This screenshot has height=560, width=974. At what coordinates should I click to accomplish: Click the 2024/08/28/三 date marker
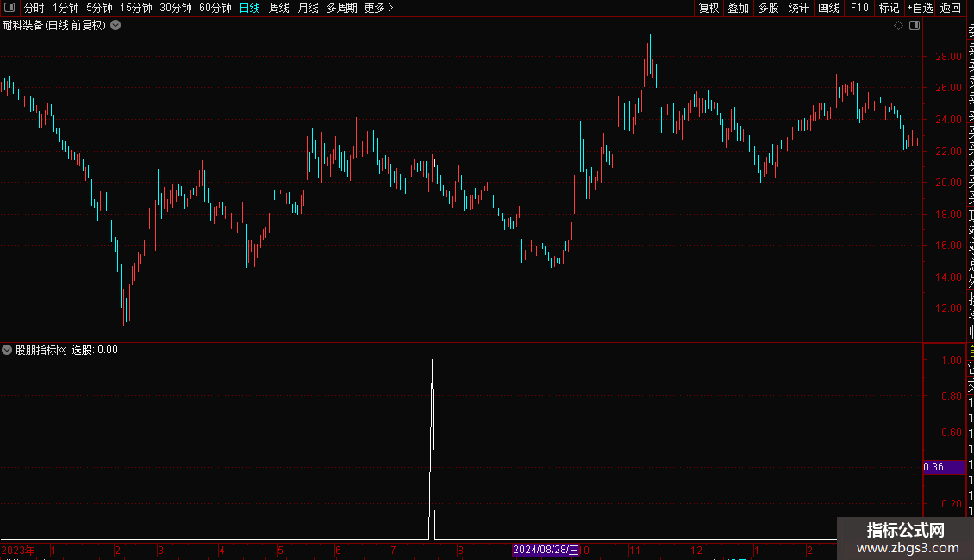point(546,550)
